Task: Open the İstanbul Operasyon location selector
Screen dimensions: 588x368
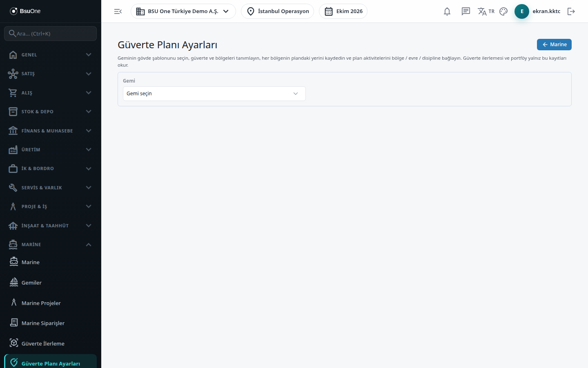Action: [x=278, y=11]
